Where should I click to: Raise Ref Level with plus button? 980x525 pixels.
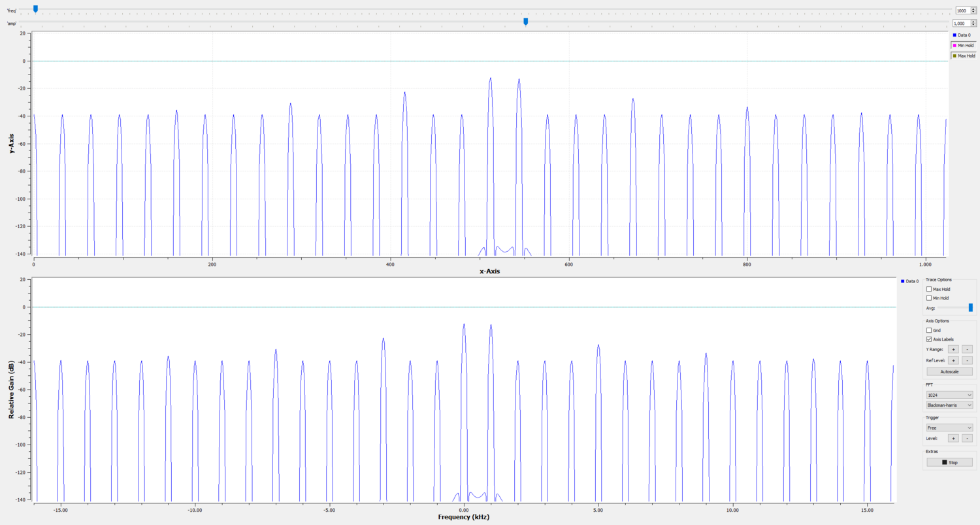tap(953, 360)
